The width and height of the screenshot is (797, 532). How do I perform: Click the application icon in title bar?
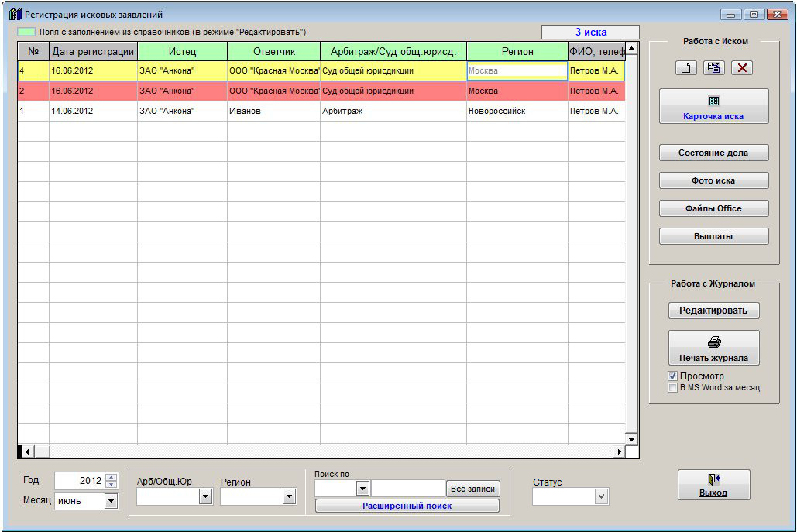(15, 14)
